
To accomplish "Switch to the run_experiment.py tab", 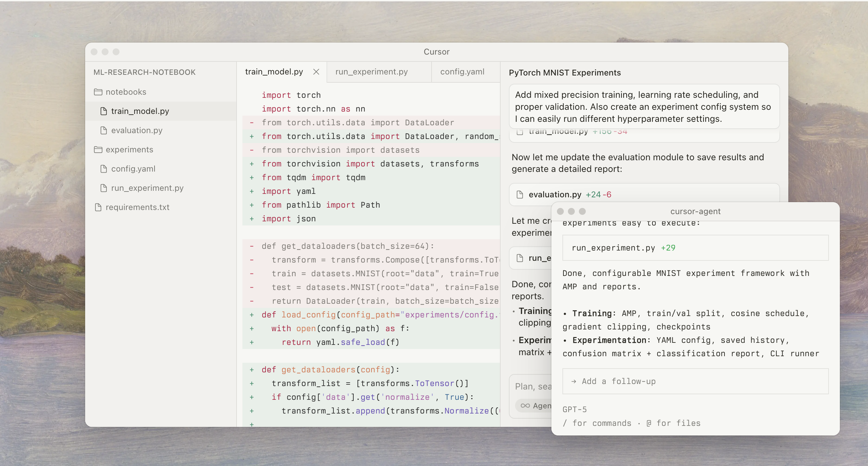I will 372,72.
